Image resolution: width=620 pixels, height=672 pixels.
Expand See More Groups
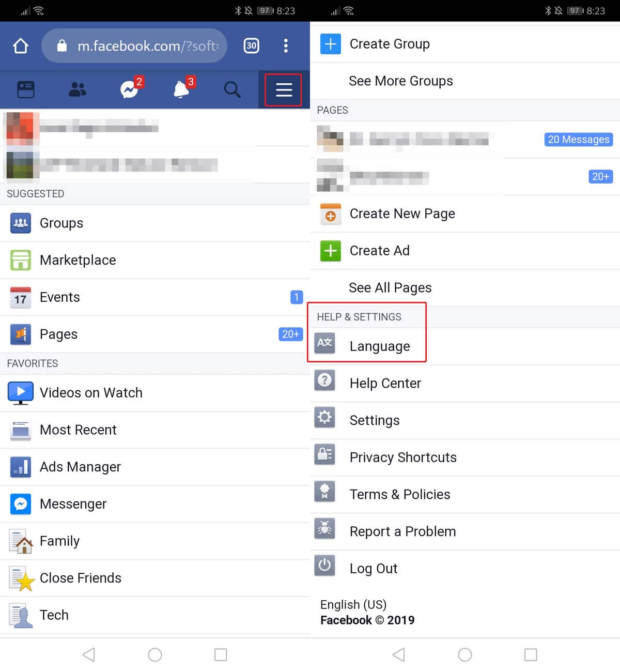(401, 81)
